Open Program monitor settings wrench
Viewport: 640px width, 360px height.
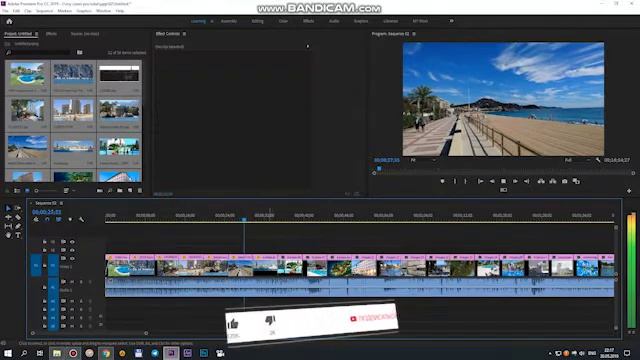point(598,160)
